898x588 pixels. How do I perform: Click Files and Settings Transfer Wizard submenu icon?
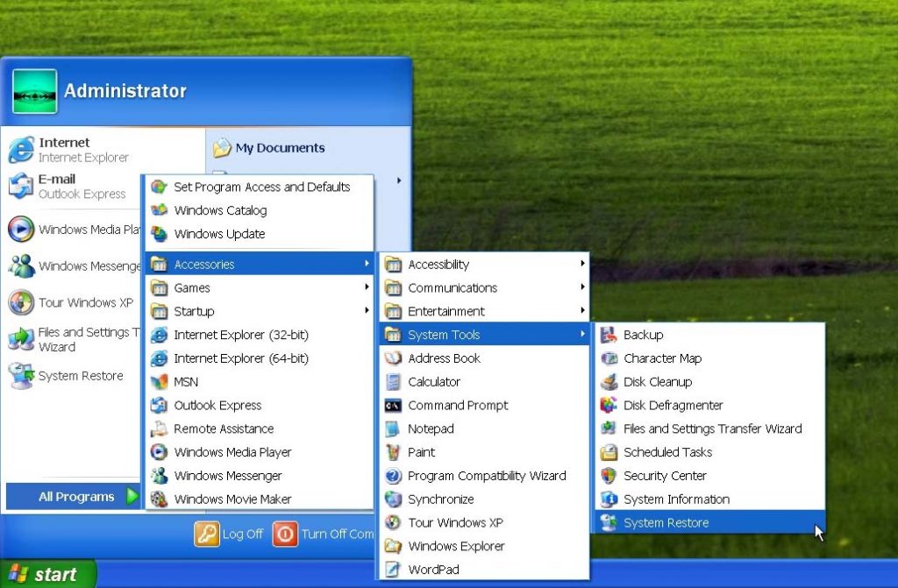[x=609, y=429]
